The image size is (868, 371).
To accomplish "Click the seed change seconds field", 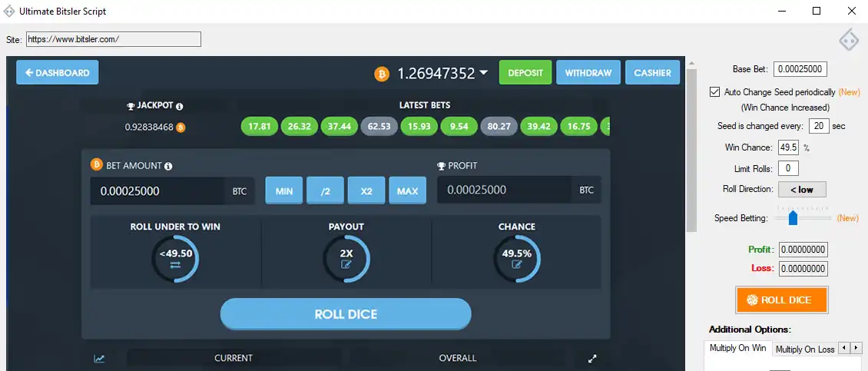I will tap(819, 126).
